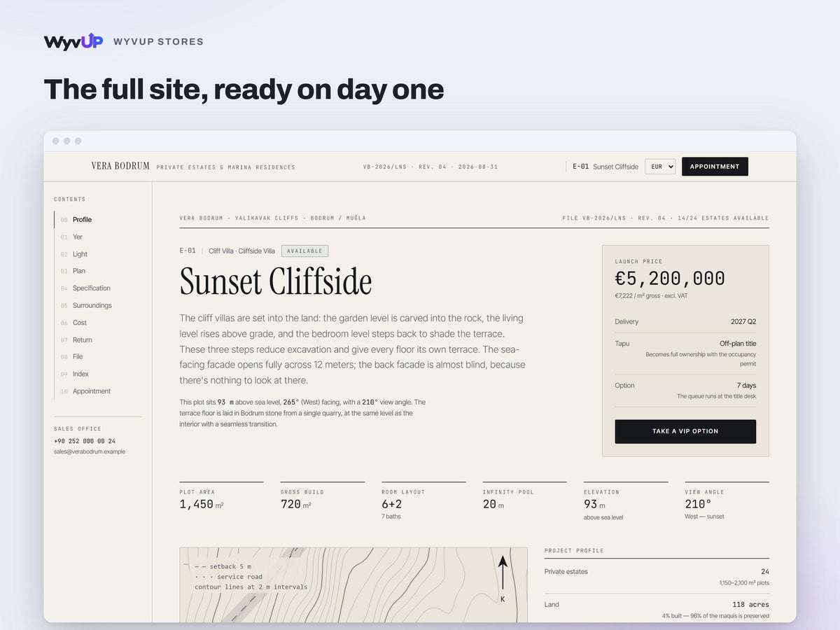
Task: Click the 7 days option value
Action: point(746,386)
